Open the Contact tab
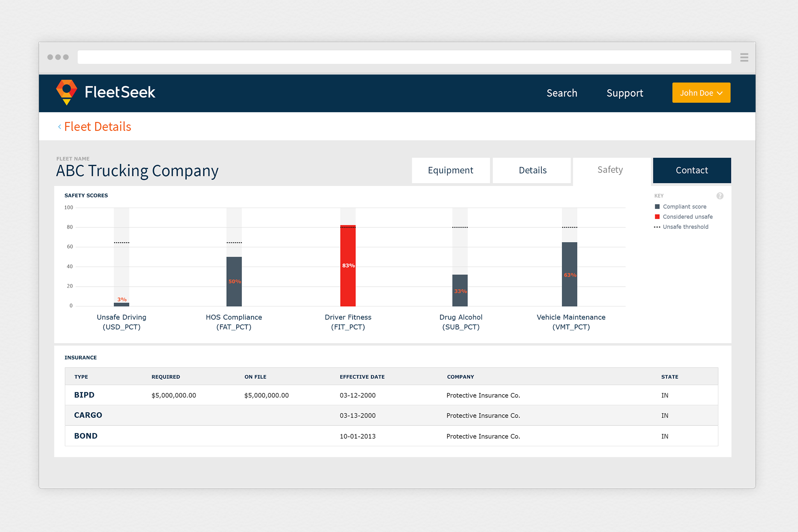 pos(692,170)
